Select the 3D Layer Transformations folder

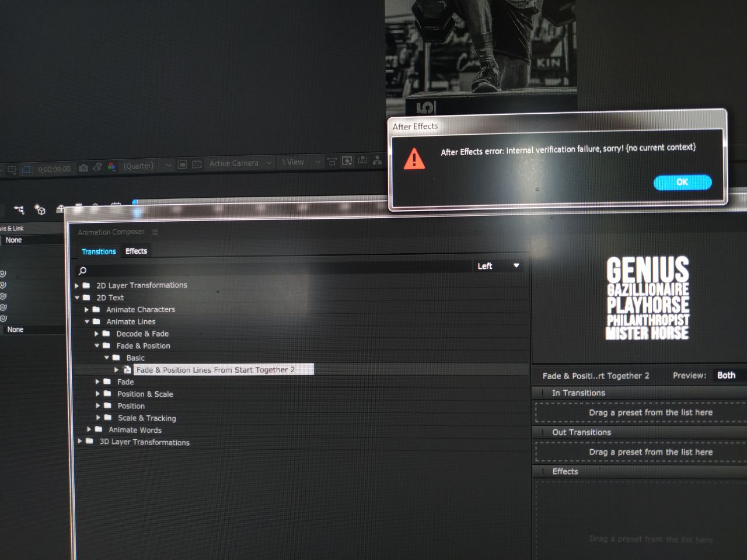coord(144,442)
